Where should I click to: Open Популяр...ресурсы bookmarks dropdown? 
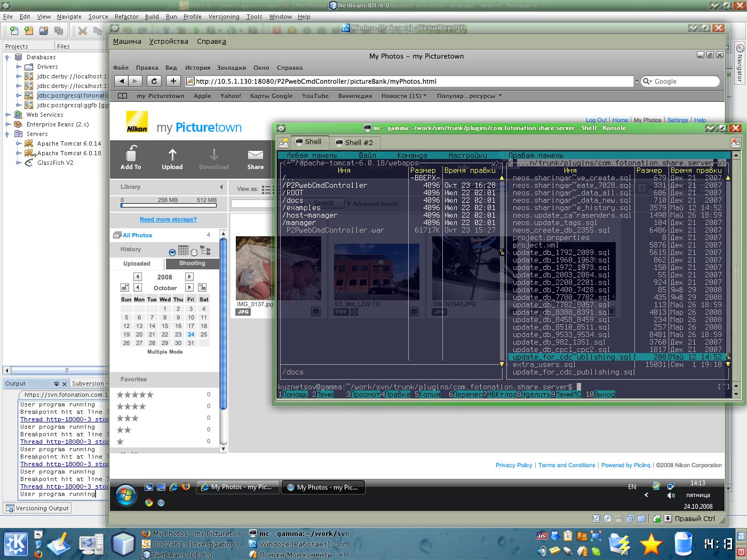tap(469, 96)
